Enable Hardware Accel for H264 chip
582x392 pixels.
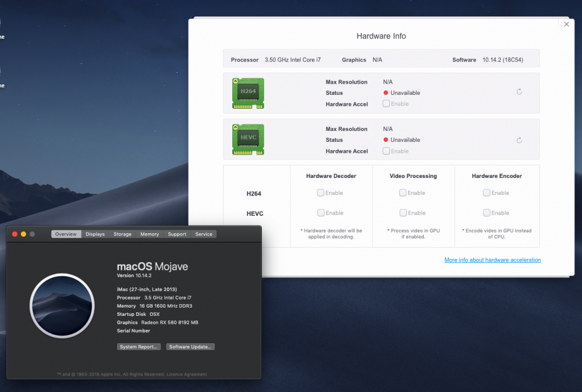tap(386, 104)
